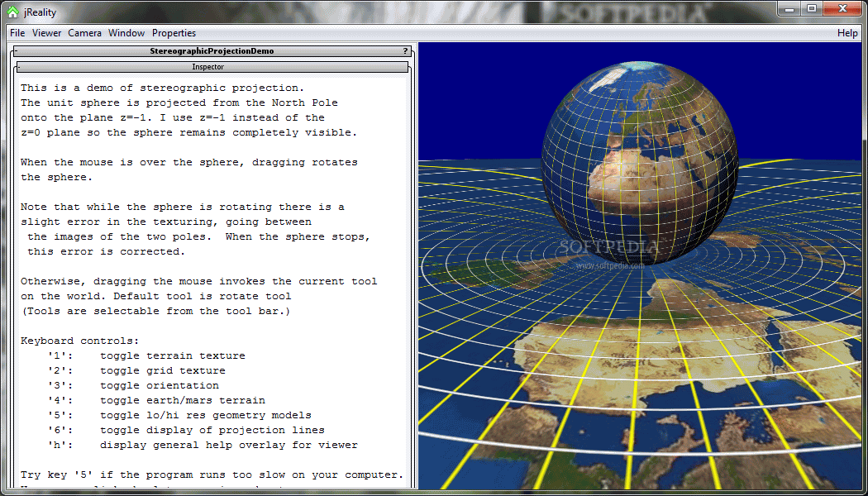Open the Properties menu
Image resolution: width=868 pixels, height=496 pixels.
click(x=174, y=33)
